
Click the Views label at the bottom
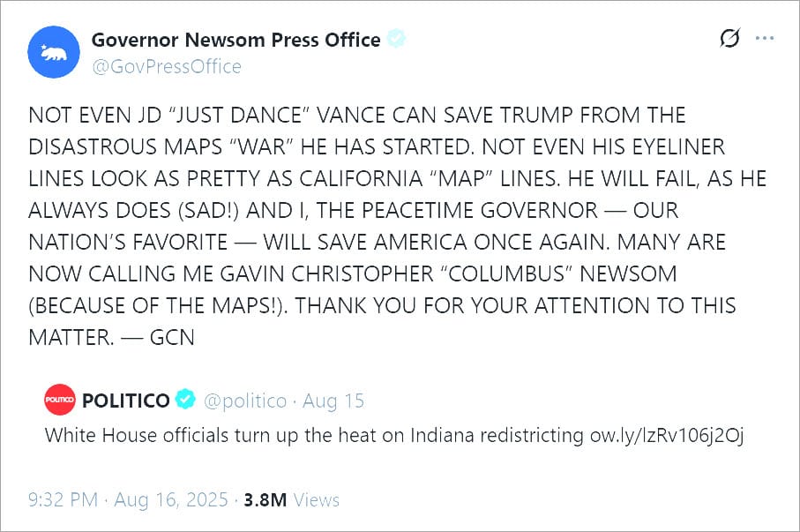point(317,500)
